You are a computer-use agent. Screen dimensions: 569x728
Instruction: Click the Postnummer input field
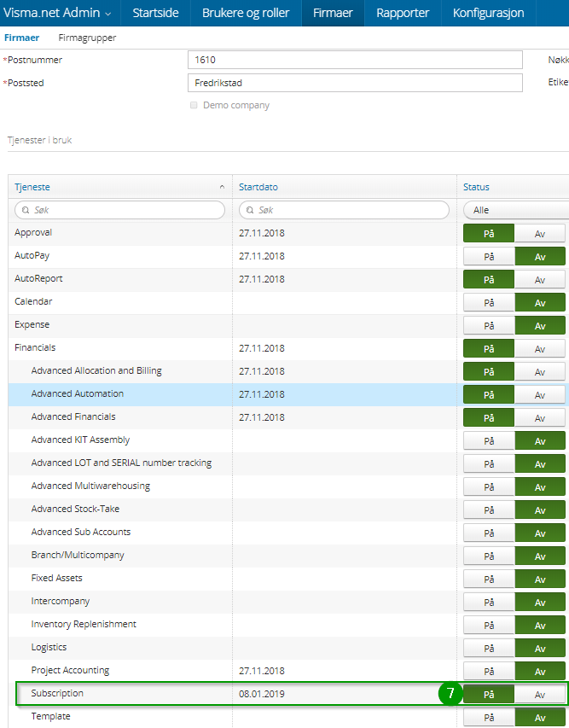355,60
